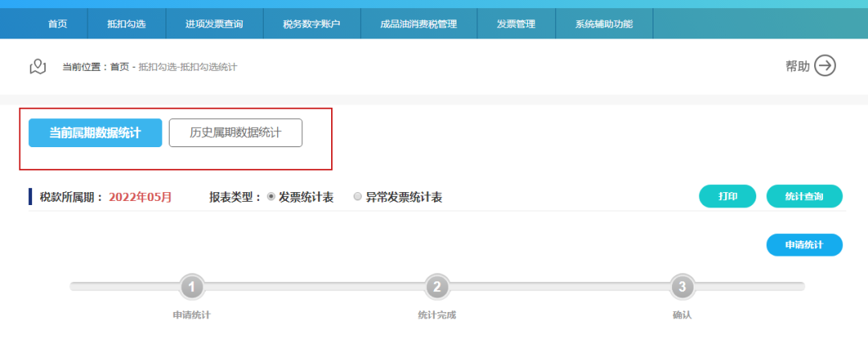Open 系统辅助功能 menu
Image resolution: width=868 pixels, height=357 pixels.
coord(604,24)
